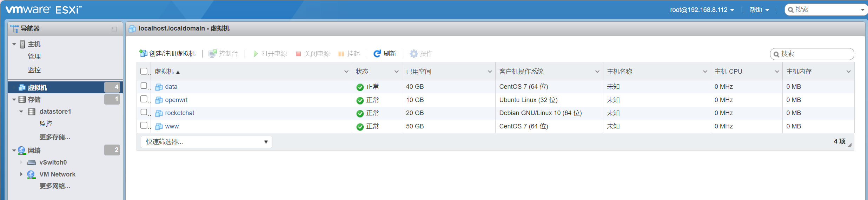Click the storage icon in navigator
Screen dimensions: 868x200
(22, 99)
